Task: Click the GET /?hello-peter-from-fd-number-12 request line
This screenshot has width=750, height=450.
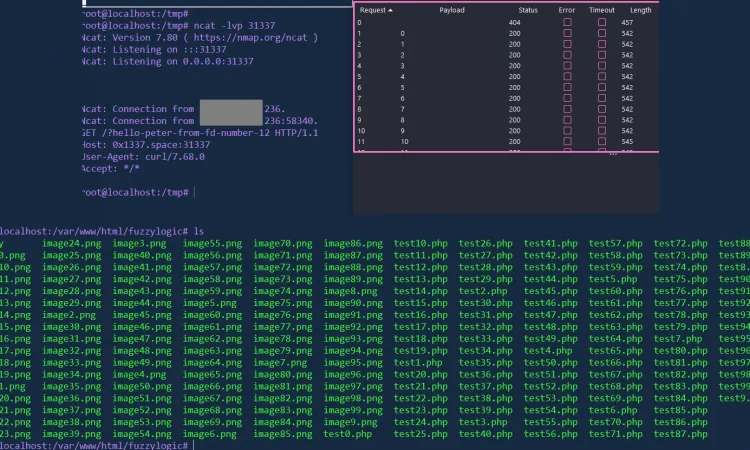Action: (200, 132)
